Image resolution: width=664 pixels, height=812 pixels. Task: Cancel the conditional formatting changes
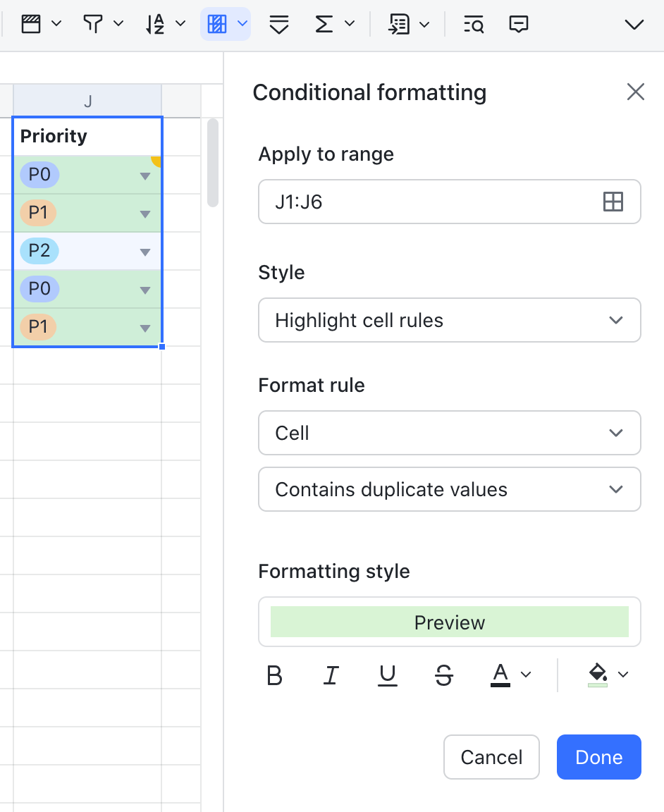[491, 757]
